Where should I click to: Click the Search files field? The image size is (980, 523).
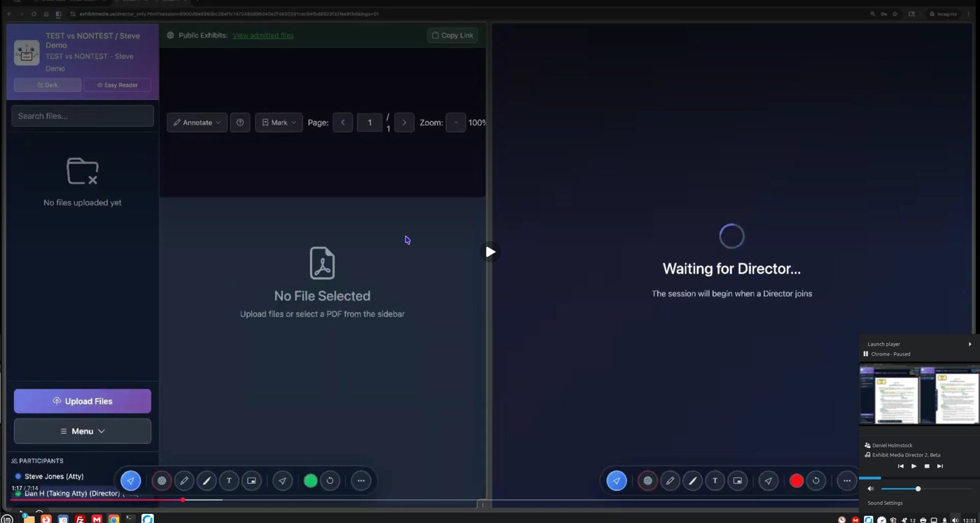(83, 116)
